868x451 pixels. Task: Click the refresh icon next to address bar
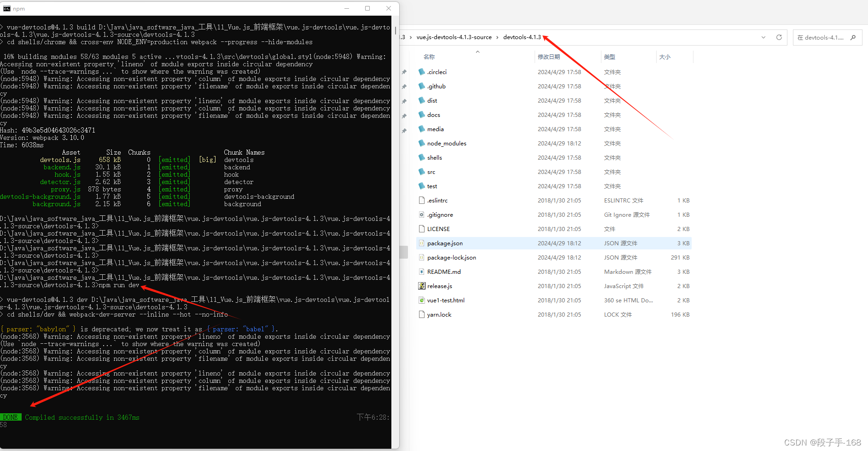tap(779, 37)
